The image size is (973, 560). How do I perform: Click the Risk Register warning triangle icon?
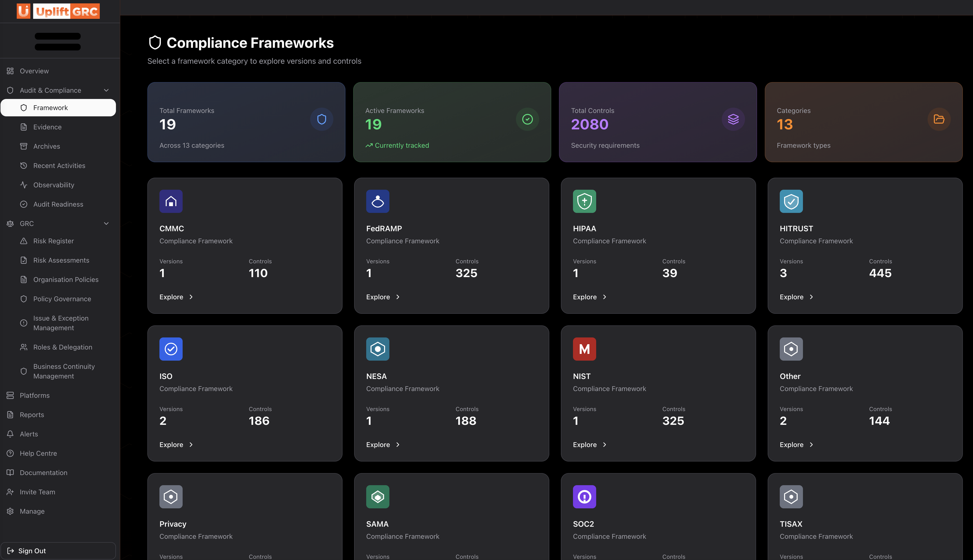pyautogui.click(x=23, y=241)
